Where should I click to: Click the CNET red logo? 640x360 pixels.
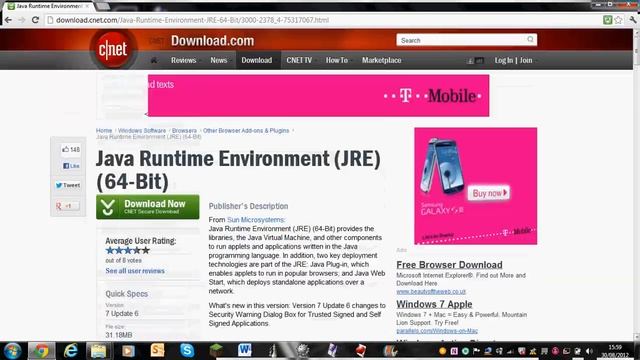113,50
